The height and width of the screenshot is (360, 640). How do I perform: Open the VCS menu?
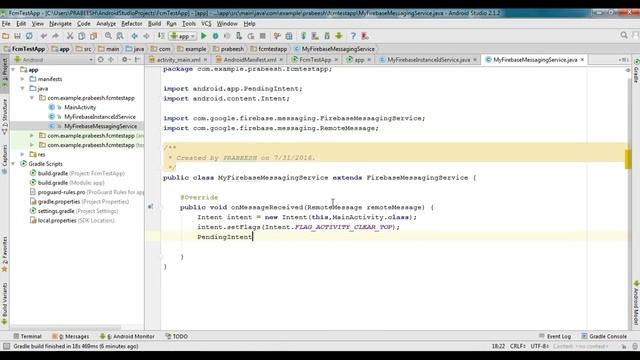206,24
